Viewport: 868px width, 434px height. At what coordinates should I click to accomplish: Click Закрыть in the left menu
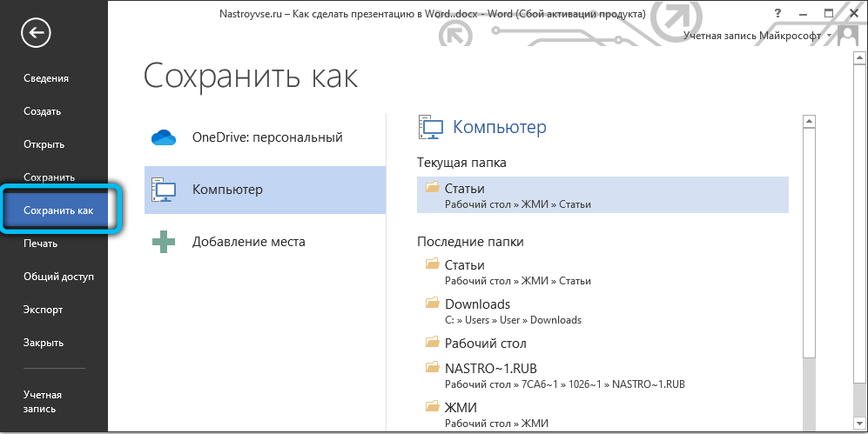pyautogui.click(x=44, y=343)
